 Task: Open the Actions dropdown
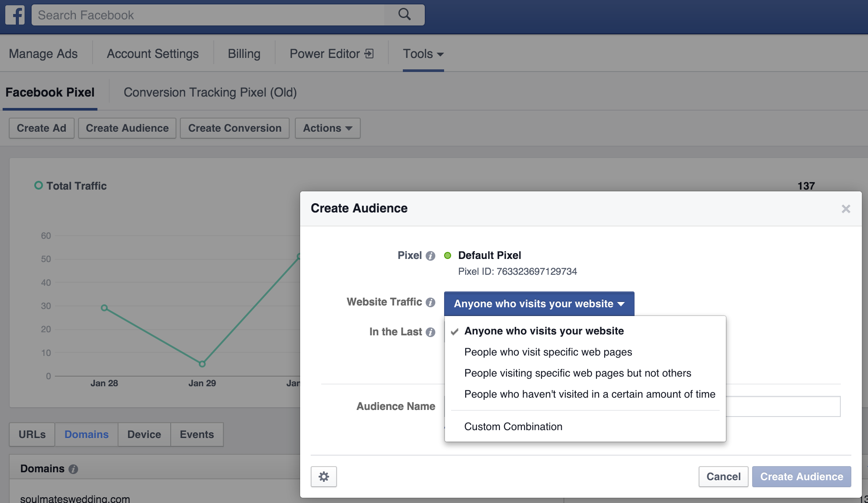point(327,128)
